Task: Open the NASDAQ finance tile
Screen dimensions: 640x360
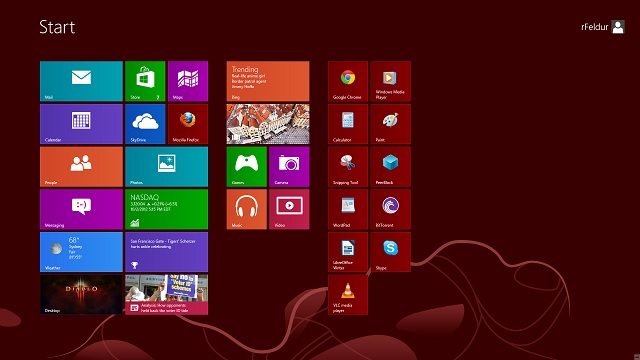Action: pos(167,209)
